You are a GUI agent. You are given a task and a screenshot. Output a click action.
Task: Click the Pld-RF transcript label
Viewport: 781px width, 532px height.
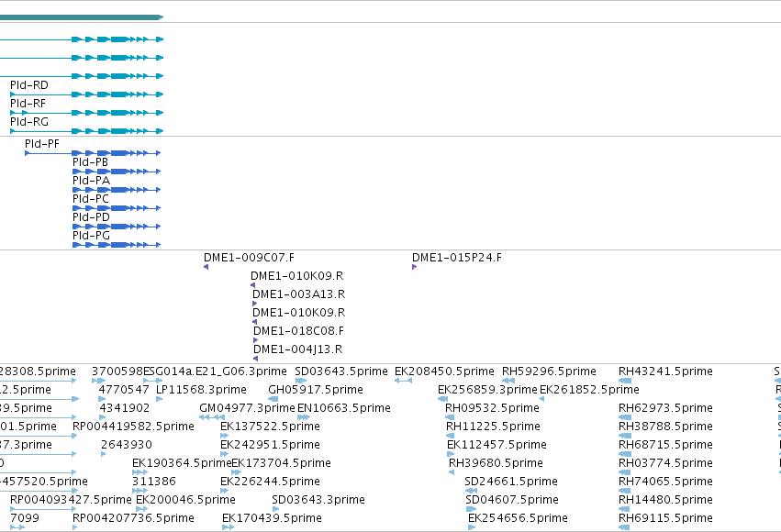(28, 104)
